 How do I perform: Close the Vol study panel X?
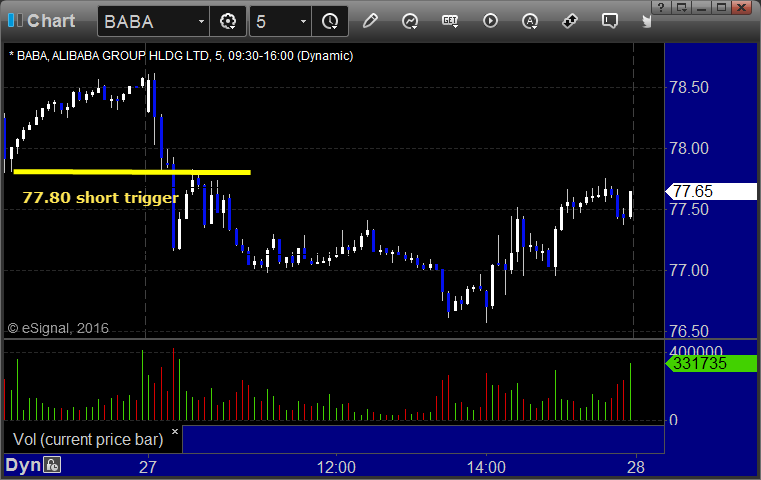pyautogui.click(x=175, y=431)
